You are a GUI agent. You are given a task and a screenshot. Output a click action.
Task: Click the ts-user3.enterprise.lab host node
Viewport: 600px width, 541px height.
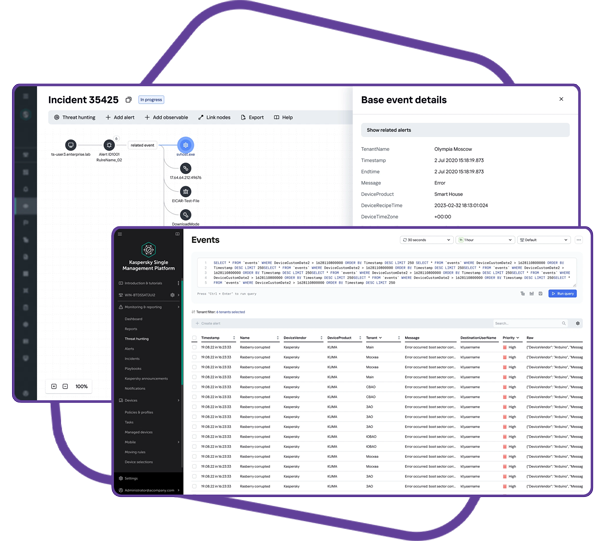click(x=71, y=145)
